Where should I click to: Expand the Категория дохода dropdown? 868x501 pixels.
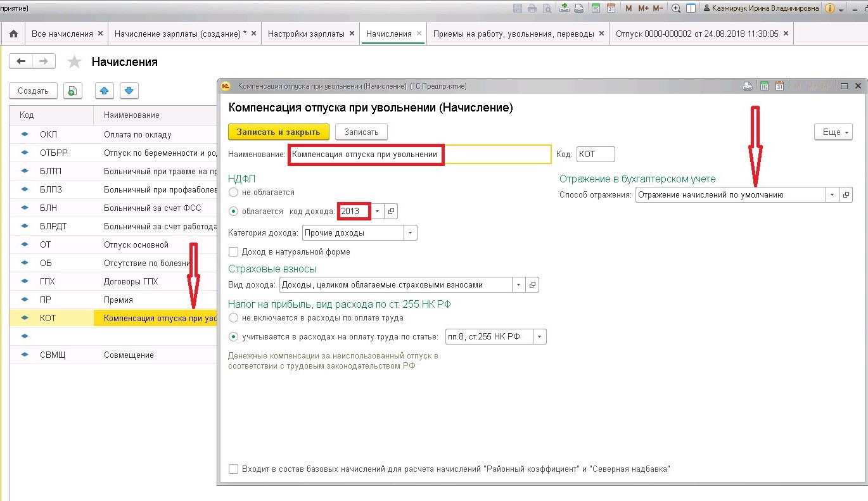pos(411,232)
